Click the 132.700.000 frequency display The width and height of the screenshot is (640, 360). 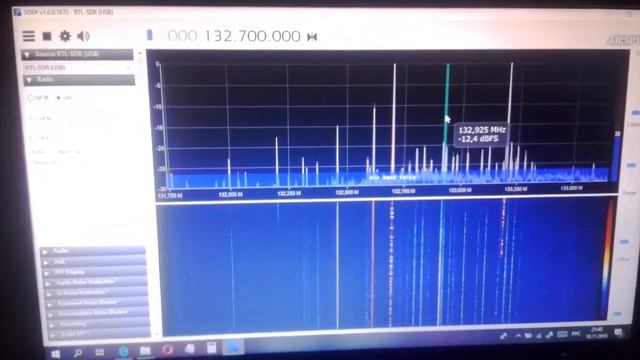point(234,36)
